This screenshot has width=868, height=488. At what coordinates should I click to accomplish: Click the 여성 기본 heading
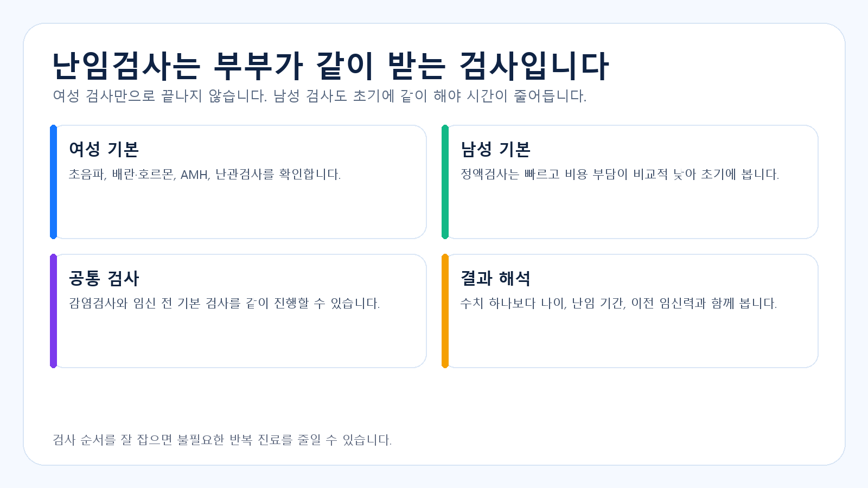coord(104,149)
